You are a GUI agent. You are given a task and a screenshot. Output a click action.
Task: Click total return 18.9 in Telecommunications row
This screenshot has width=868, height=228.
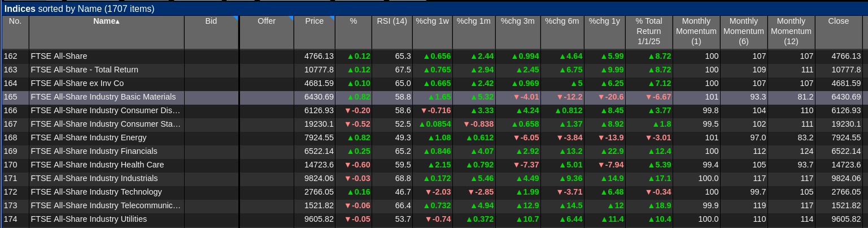point(660,205)
